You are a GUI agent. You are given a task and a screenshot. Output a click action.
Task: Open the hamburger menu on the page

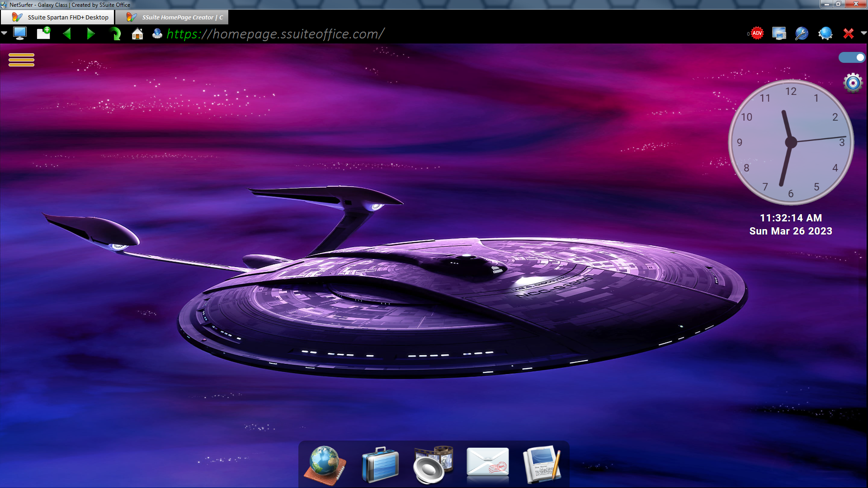(21, 60)
